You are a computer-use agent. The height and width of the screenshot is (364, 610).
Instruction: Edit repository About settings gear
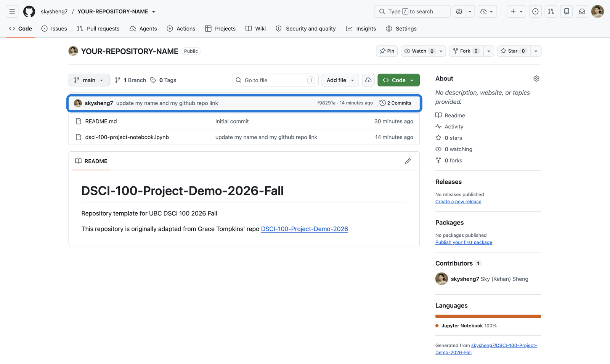coord(536,79)
